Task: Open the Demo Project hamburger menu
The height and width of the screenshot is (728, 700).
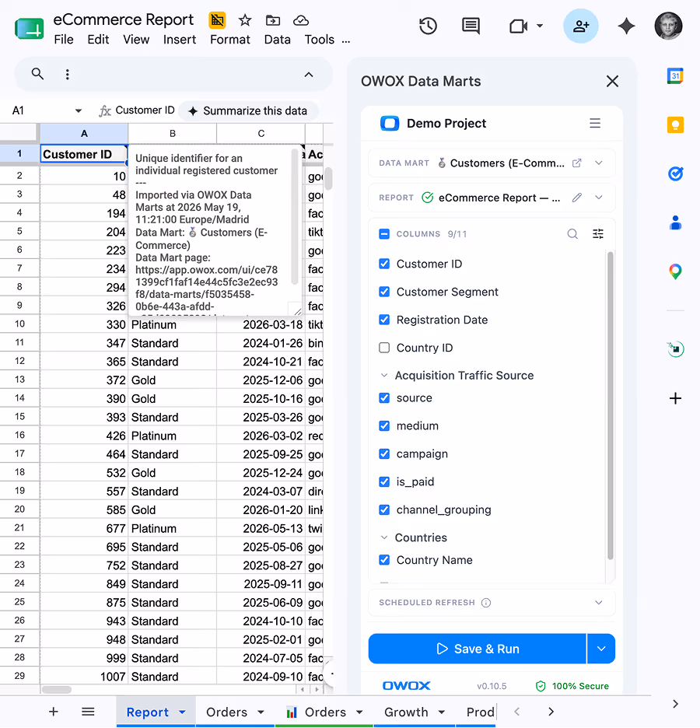Action: click(595, 123)
